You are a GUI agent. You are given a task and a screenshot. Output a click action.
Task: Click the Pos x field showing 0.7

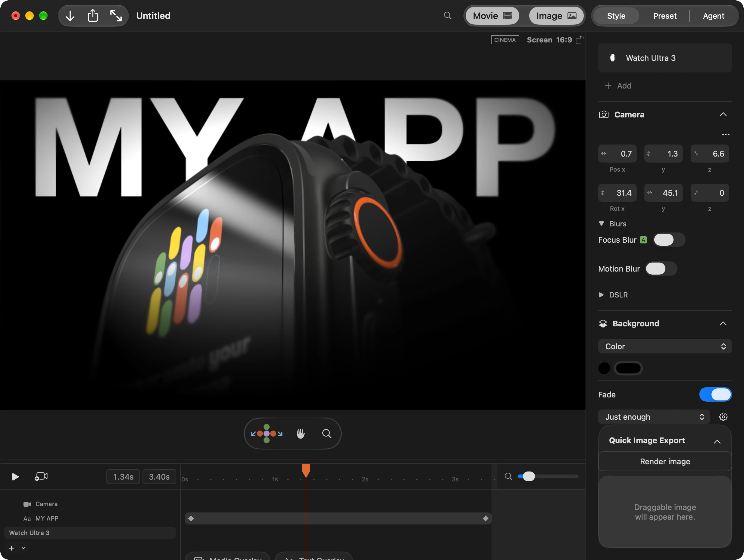click(617, 154)
